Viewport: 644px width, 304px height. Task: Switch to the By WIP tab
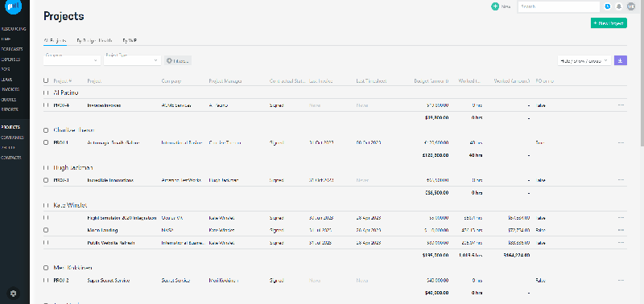tap(130, 41)
